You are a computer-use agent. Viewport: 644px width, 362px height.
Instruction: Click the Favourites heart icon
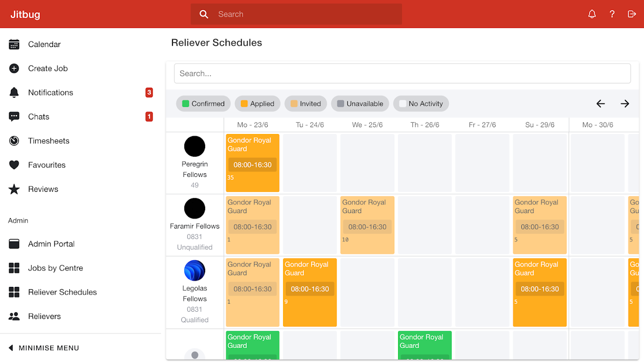14,165
